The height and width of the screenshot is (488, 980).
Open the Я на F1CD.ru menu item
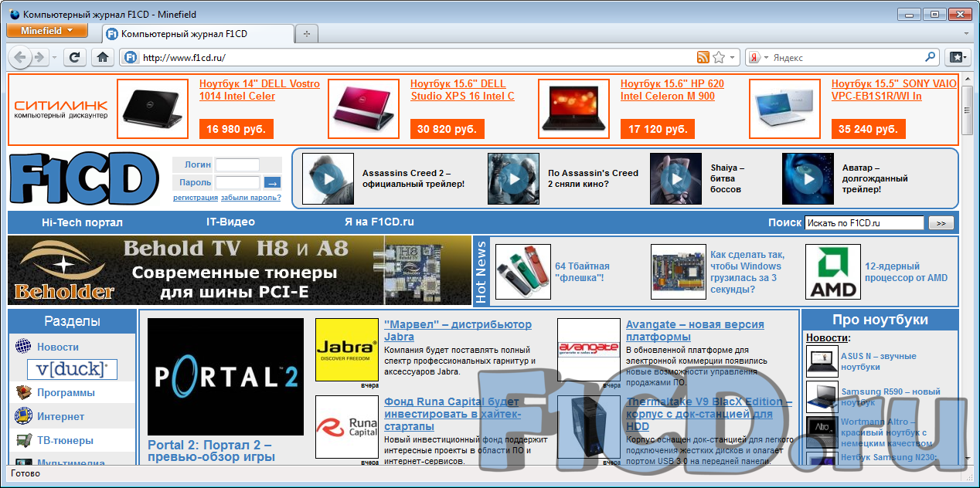[x=379, y=222]
